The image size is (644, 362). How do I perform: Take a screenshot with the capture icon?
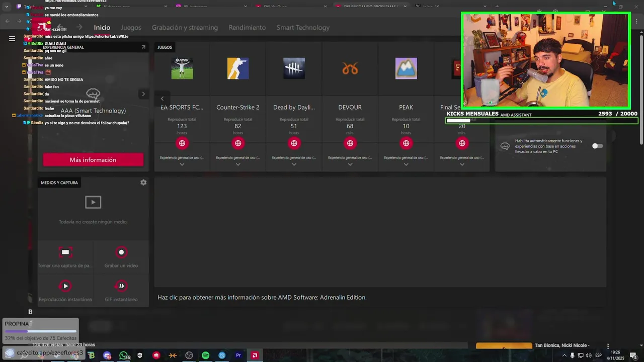point(65,252)
